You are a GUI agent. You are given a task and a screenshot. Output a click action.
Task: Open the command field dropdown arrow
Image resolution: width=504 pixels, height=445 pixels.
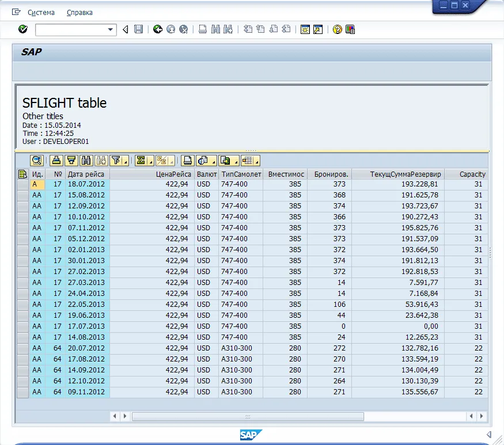[x=110, y=29]
